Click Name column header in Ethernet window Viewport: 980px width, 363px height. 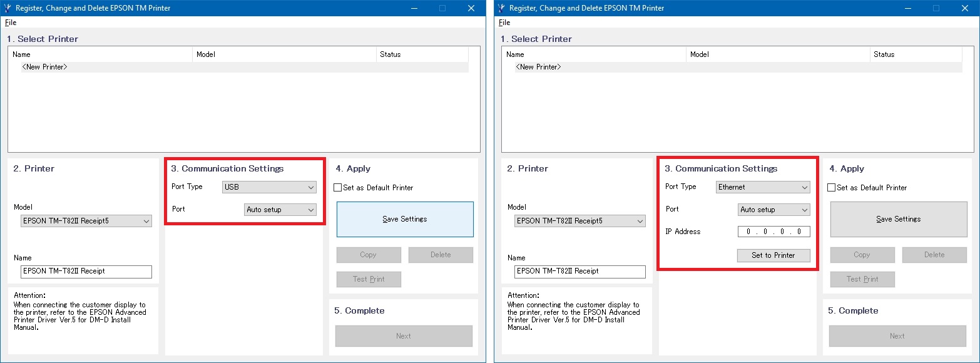click(594, 54)
